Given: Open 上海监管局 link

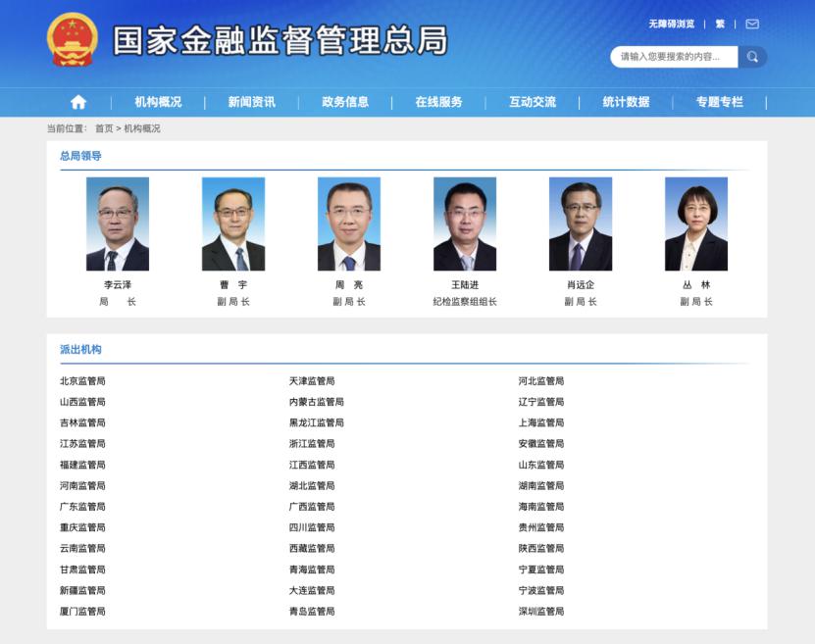Looking at the screenshot, I should coord(541,422).
